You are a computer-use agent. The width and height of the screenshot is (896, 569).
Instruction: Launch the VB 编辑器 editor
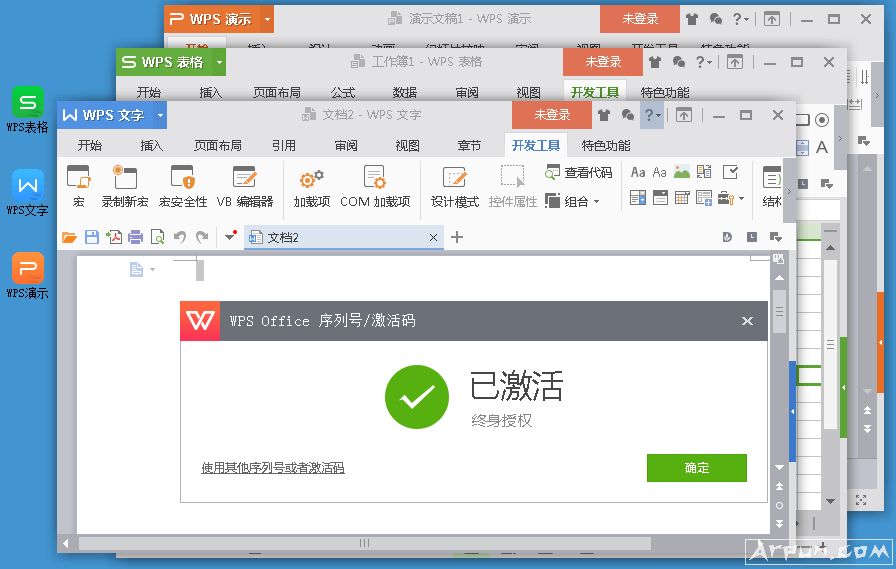[245, 186]
